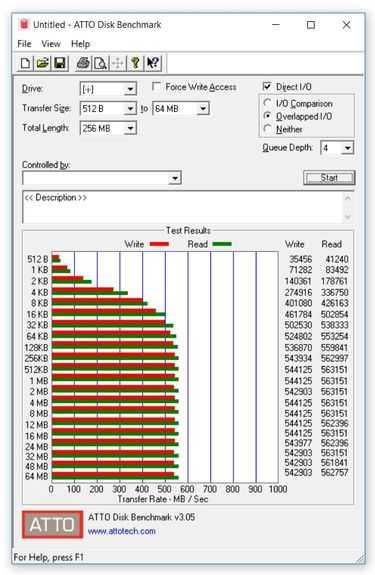Click read value 178761
The width and height of the screenshot is (375, 575).
[x=334, y=281]
